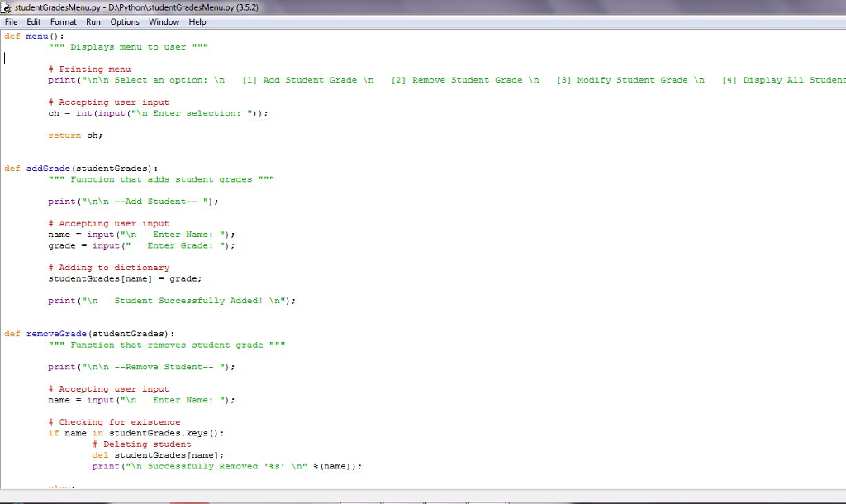Open the File menu
Screen dimensions: 846x504
[11, 22]
